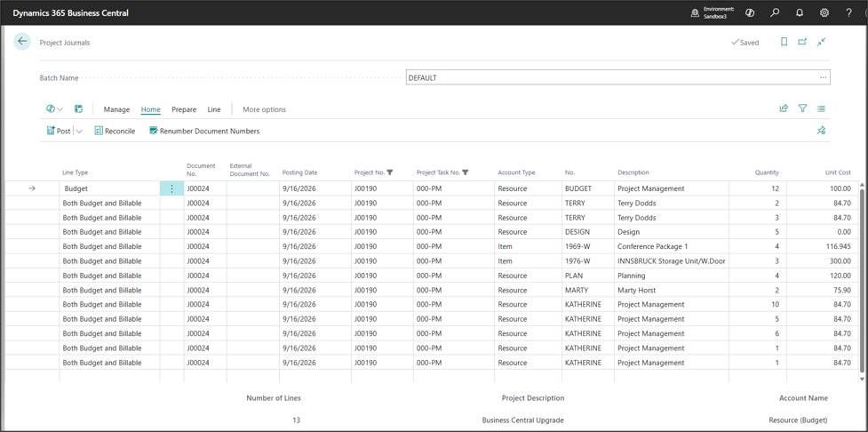Sort by the Line Type column header

tap(75, 172)
